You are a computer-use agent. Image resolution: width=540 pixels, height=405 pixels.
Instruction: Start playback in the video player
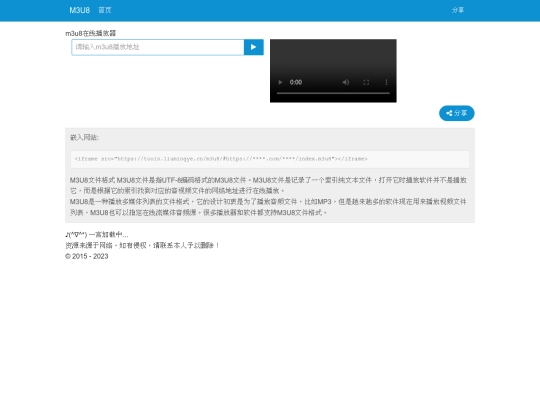click(280, 82)
